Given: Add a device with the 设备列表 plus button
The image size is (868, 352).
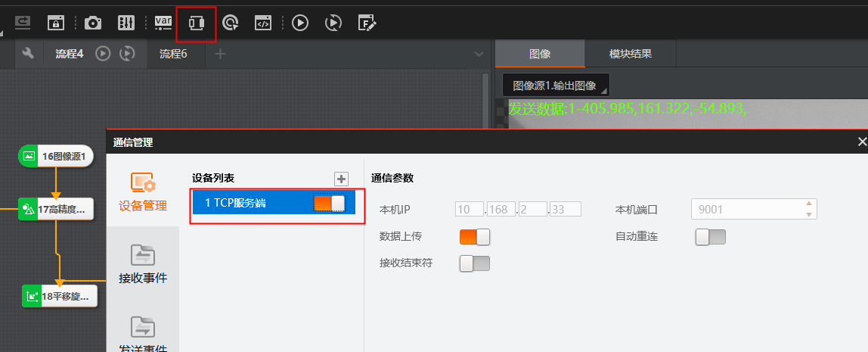Looking at the screenshot, I should 342,179.
